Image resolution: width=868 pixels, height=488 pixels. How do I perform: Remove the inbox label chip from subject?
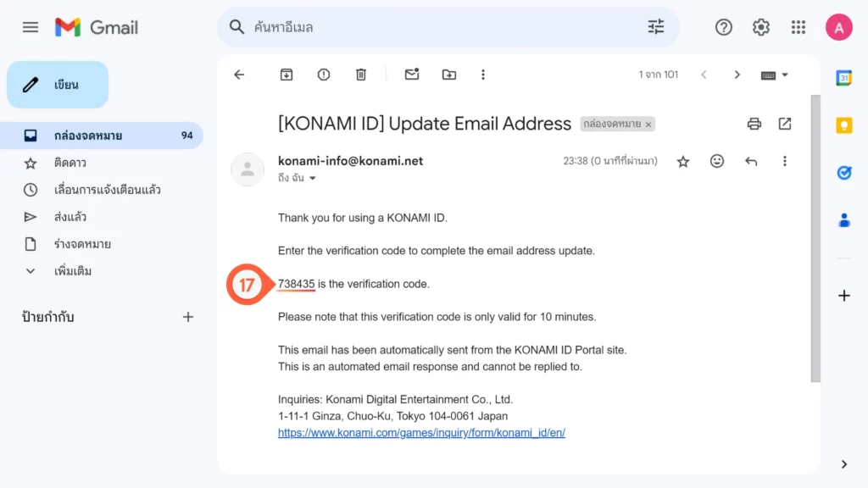coord(648,125)
